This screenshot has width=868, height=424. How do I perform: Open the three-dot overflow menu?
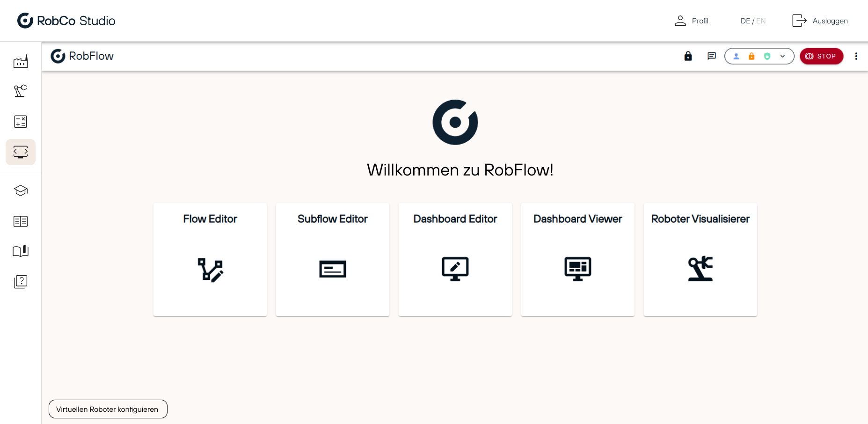(856, 56)
